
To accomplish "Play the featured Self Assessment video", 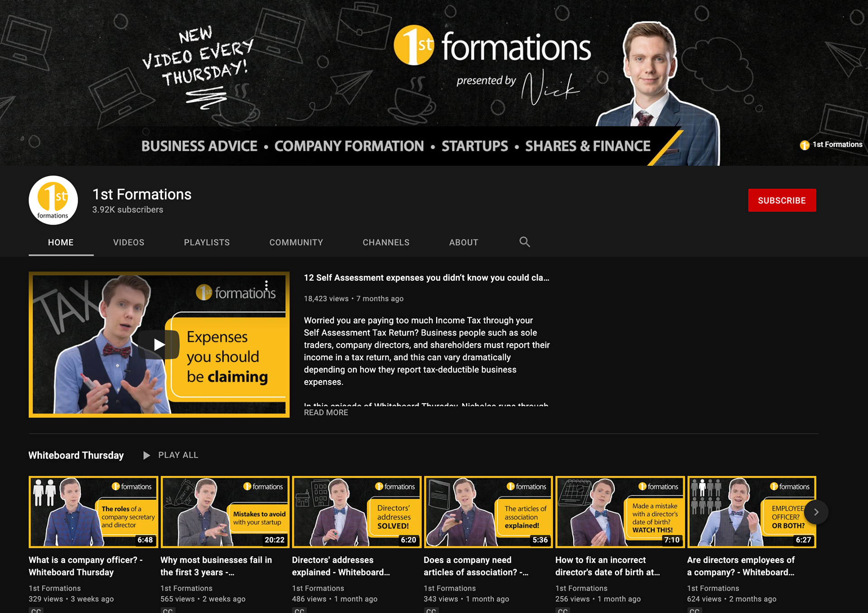I will (x=159, y=344).
